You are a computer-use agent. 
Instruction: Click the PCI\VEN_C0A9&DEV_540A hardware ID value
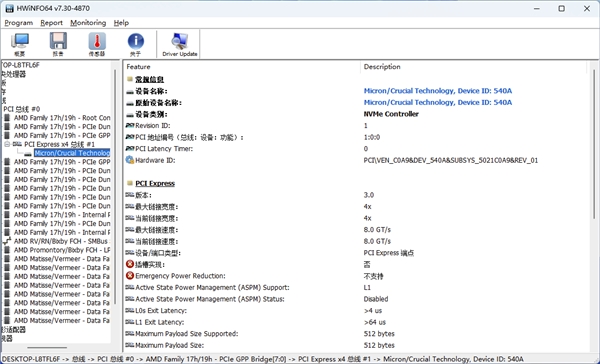click(x=450, y=160)
